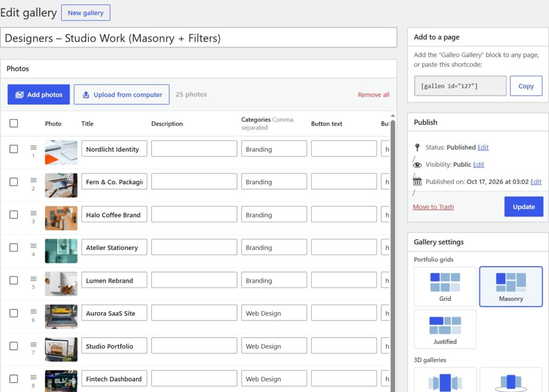Tick the Halo Coffee Brand checkbox
The height and width of the screenshot is (392, 549).
13,215
